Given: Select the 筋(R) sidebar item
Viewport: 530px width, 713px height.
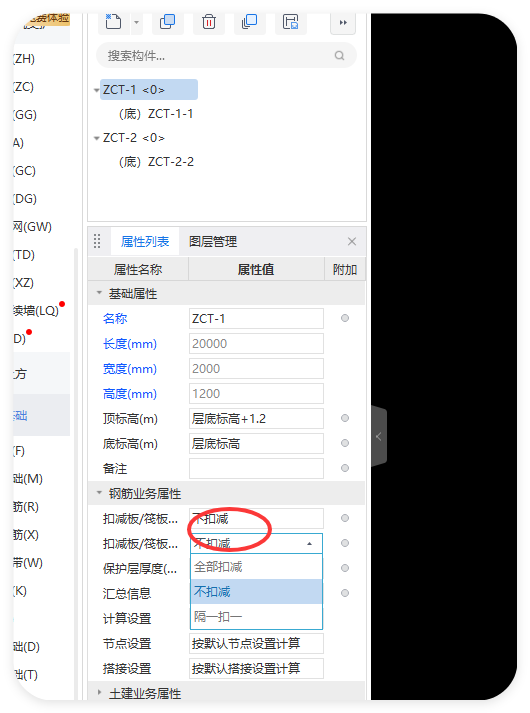Looking at the screenshot, I should click(26, 507).
